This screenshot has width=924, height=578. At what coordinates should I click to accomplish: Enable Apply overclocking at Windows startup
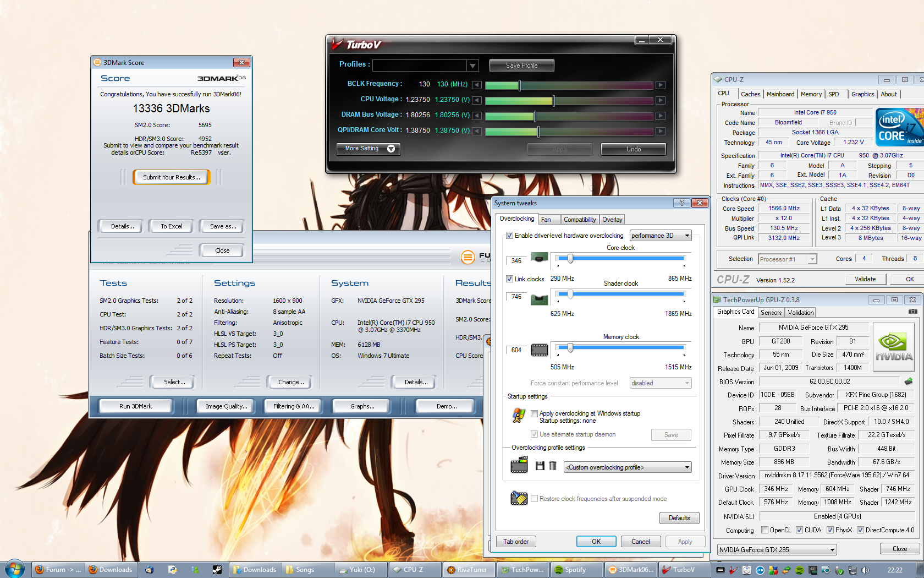(x=534, y=413)
